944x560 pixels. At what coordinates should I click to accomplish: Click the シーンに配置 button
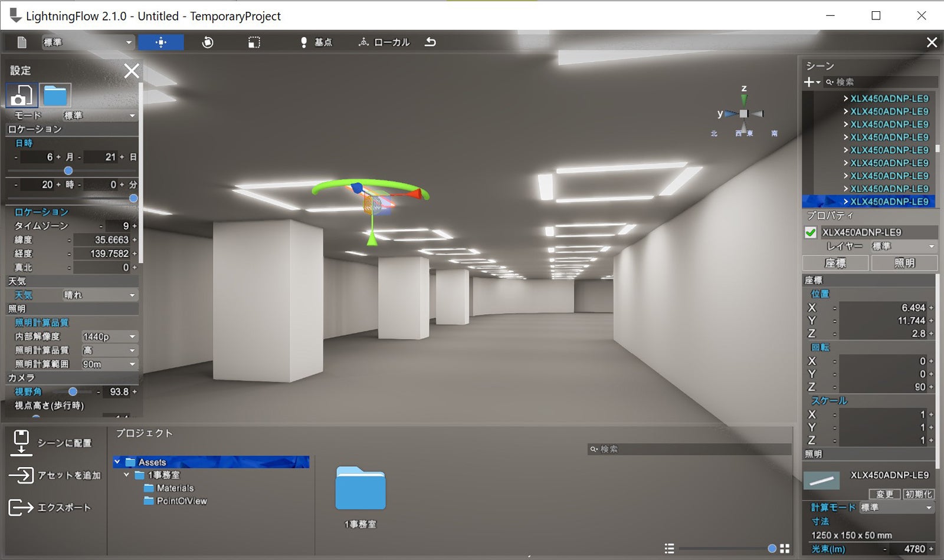pos(51,443)
